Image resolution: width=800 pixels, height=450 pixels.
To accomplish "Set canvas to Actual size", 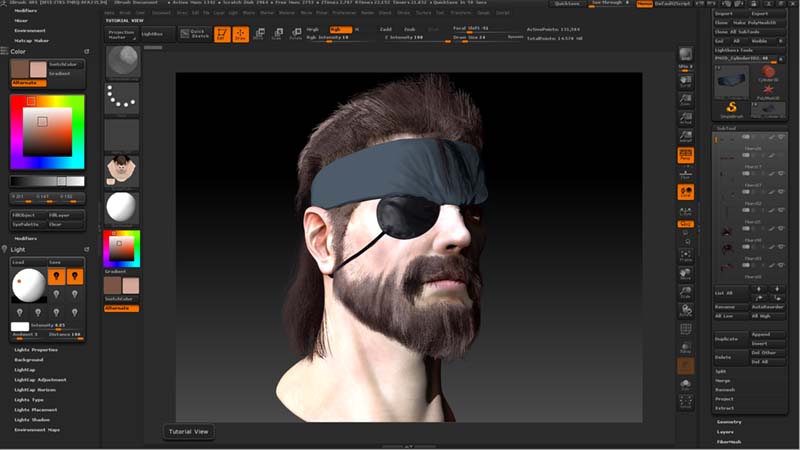I will click(685, 118).
